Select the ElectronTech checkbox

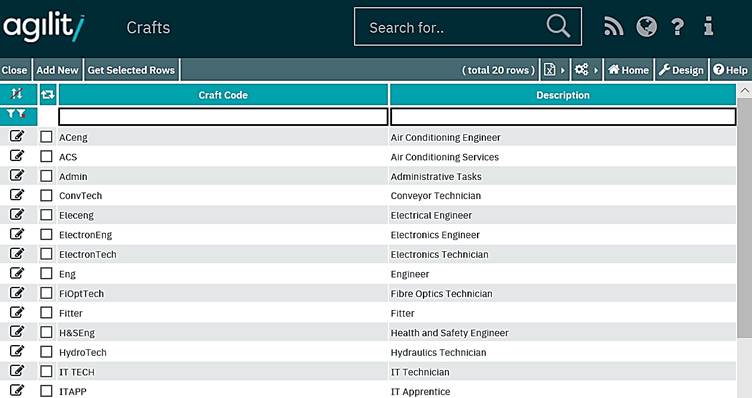[47, 254]
